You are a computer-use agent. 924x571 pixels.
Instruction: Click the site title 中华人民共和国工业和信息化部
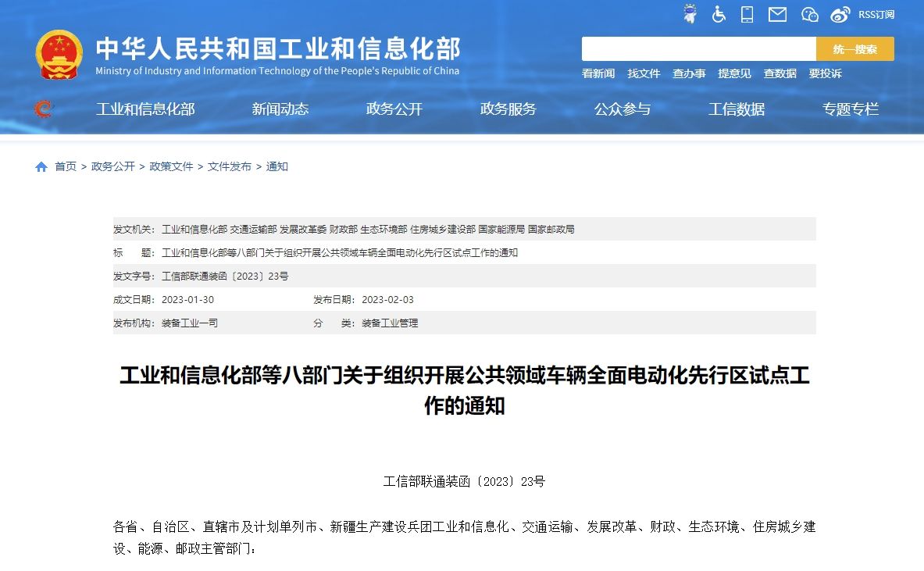[x=278, y=48]
